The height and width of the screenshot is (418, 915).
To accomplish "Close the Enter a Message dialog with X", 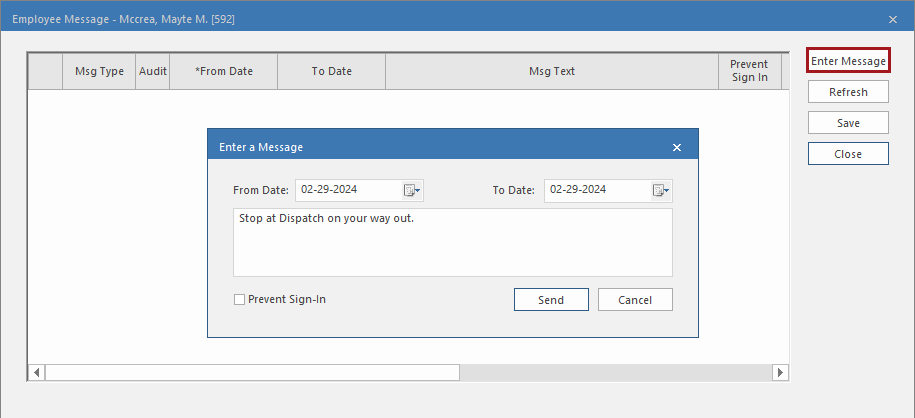I will point(677,147).
